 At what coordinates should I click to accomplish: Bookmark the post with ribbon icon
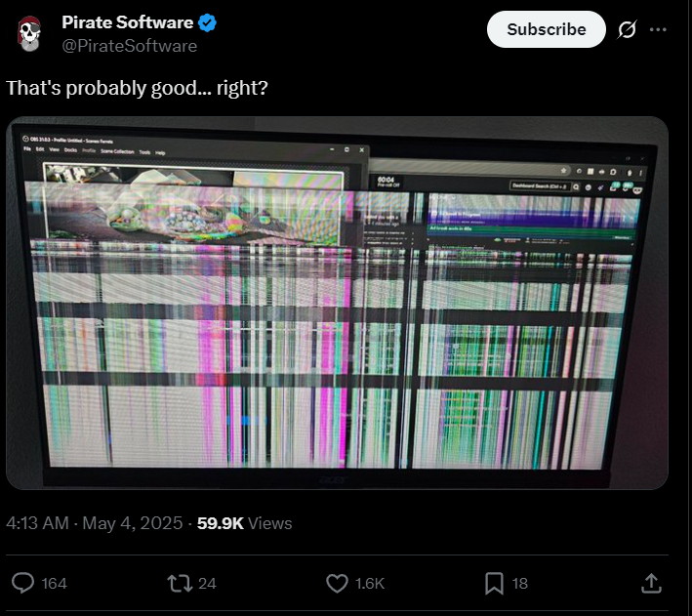[x=494, y=584]
